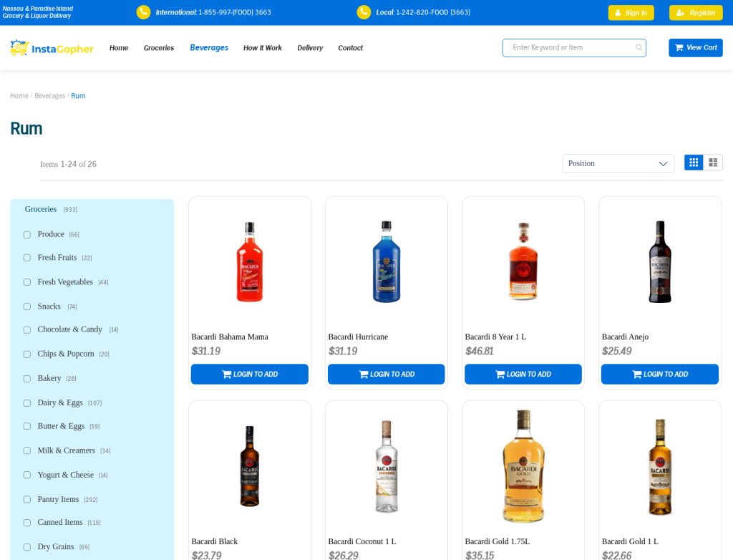Viewport: 733px width, 560px height.
Task: Open the Bacardi Hurricane product title
Action: 358,337
